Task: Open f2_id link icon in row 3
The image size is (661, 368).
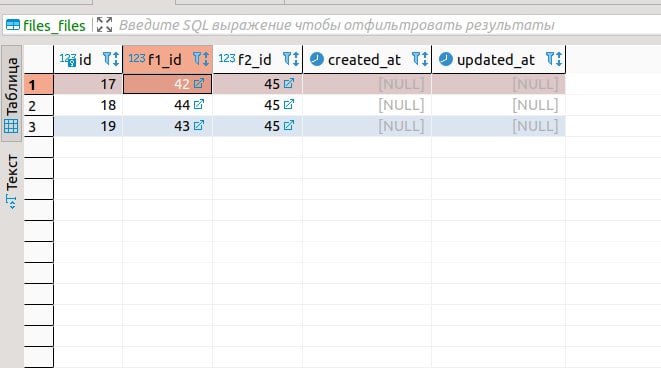Action: (289, 125)
